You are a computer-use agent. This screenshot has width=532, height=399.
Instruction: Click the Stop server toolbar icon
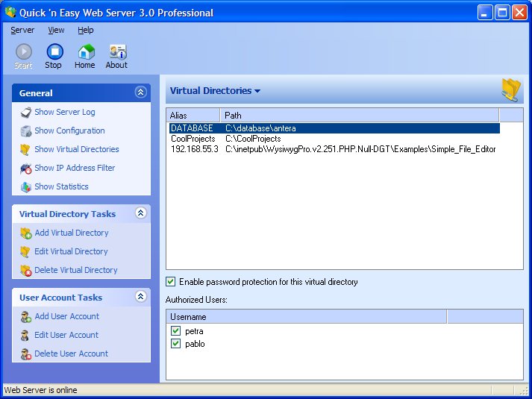(54, 52)
